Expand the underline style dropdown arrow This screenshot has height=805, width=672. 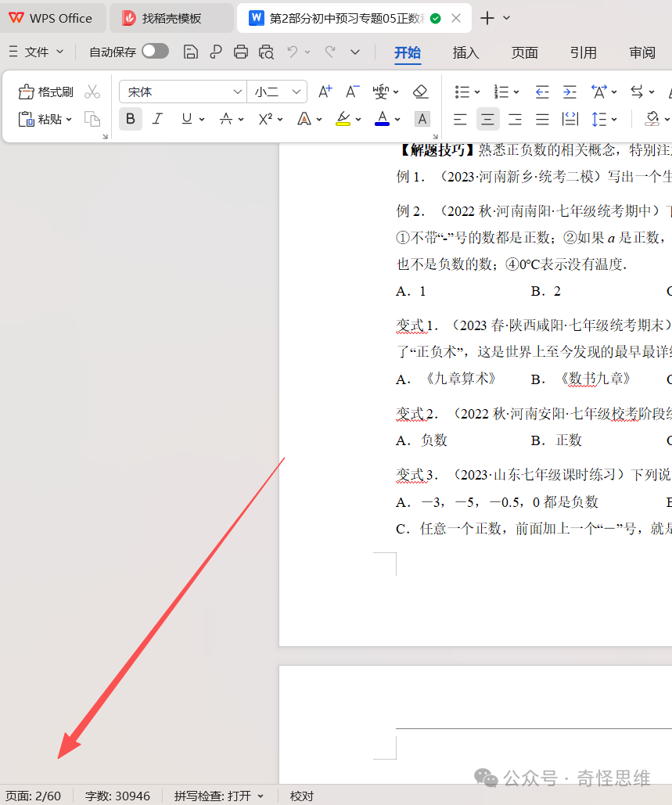click(202, 120)
